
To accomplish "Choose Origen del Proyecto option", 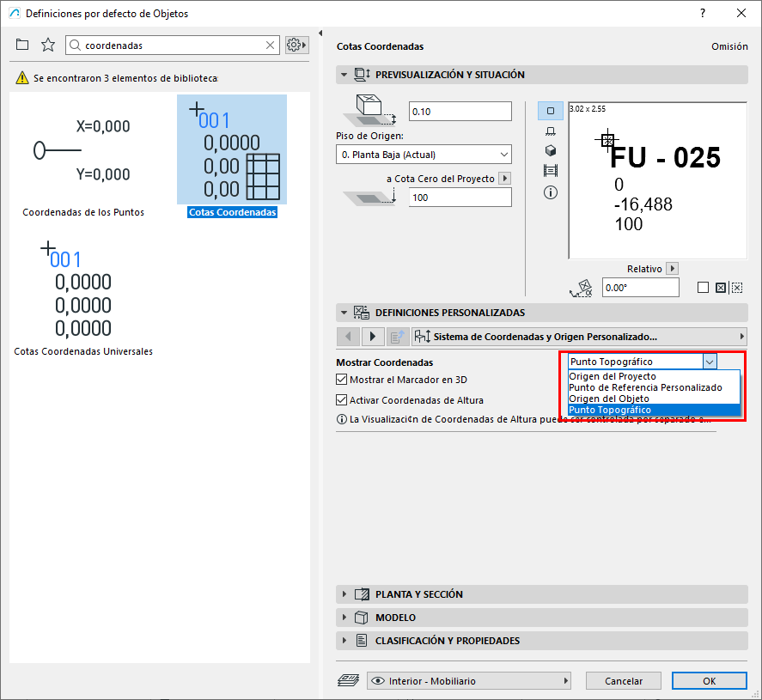I will [x=654, y=376].
